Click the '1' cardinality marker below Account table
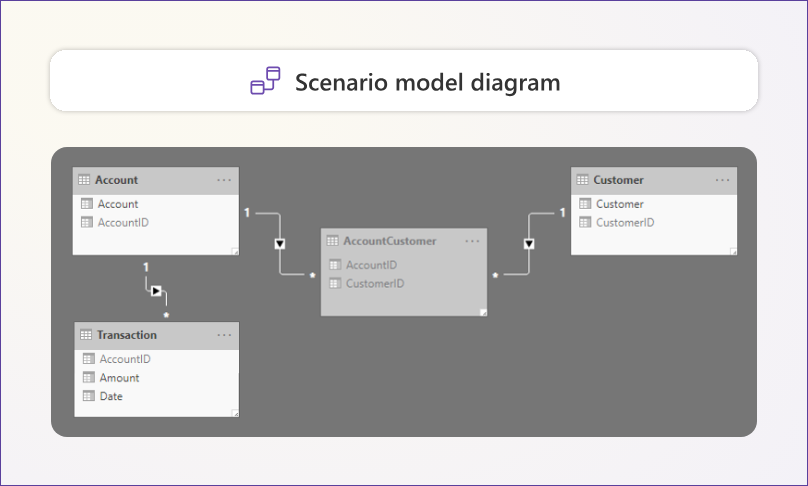The height and width of the screenshot is (486, 808). [x=146, y=267]
